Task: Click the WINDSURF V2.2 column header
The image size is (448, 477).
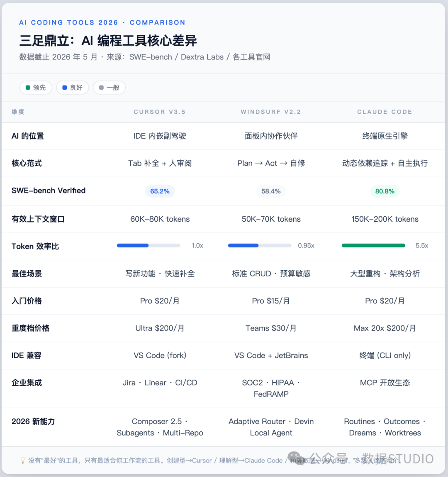Action: click(x=271, y=112)
